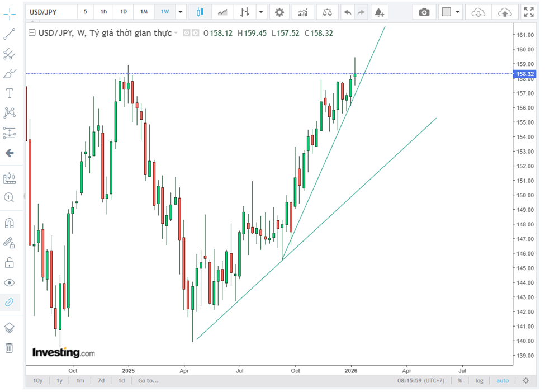Undo the last chart action
Image resolution: width=545 pixels, height=392 pixels.
click(348, 12)
